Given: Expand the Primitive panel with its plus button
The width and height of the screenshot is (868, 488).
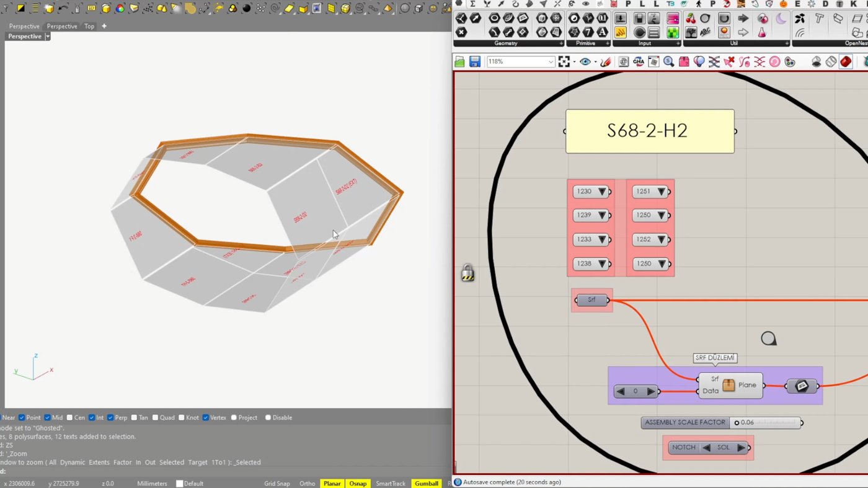Looking at the screenshot, I should (608, 43).
